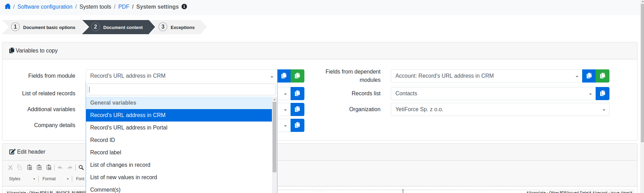Click the Edit header panel heading
This screenshot has width=644, height=193.
(x=27, y=152)
